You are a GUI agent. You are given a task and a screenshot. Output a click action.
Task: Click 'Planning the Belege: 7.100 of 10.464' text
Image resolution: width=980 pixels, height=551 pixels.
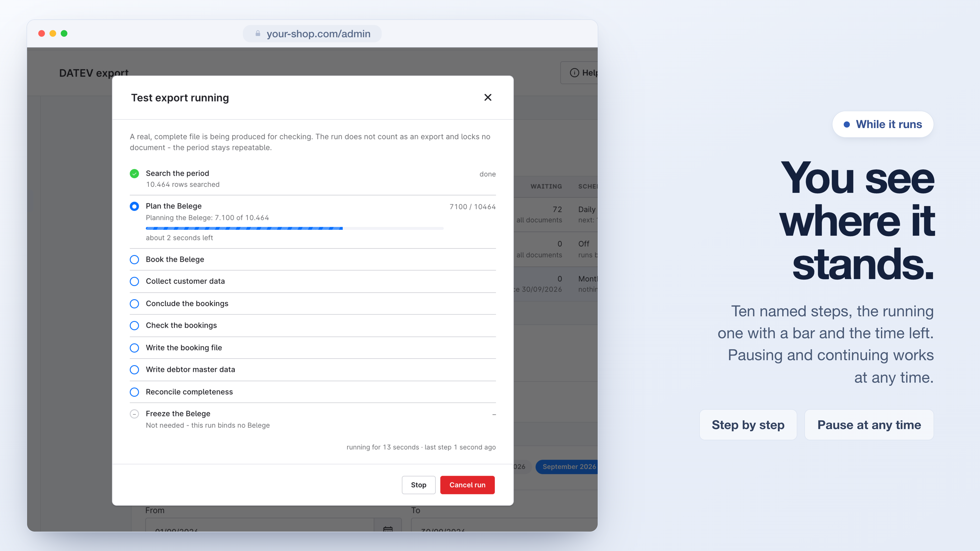click(x=207, y=218)
